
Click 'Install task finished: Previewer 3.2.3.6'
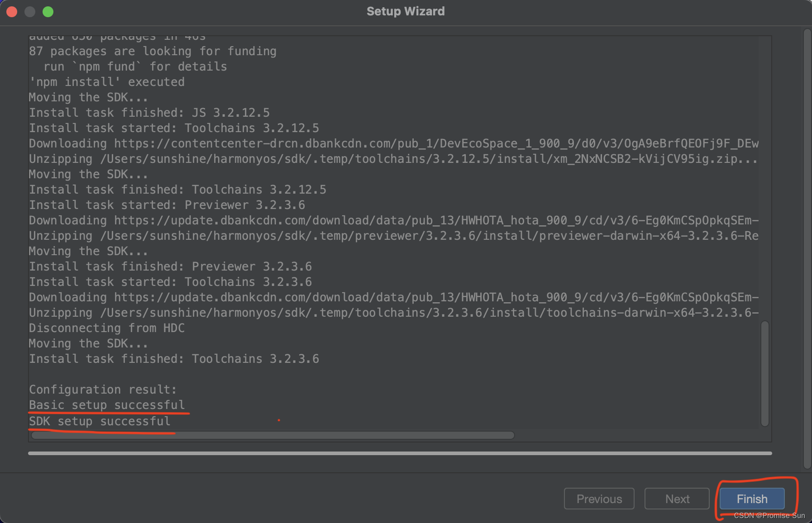[171, 266]
